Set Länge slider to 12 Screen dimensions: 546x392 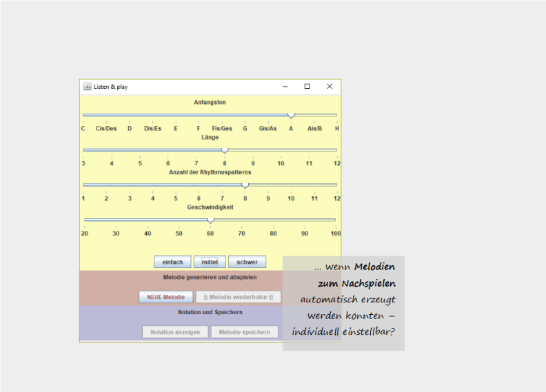336,149
